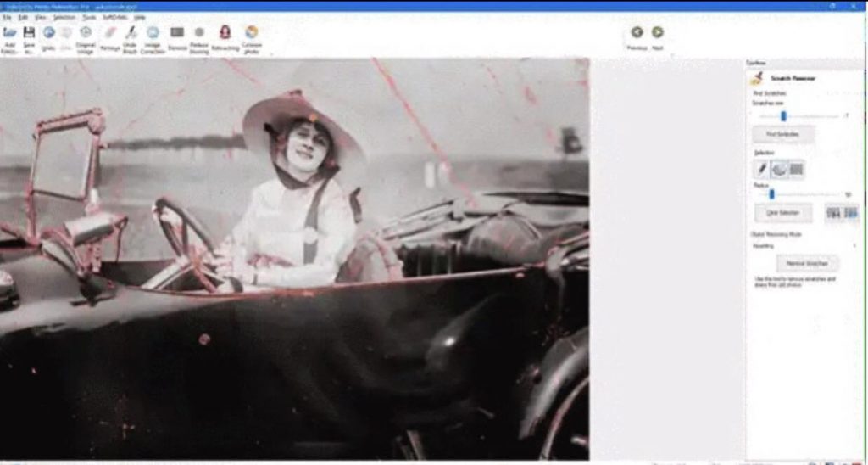Screen dimensions: 868x465
Task: Click the Save As floppy disk icon
Action: coord(29,36)
